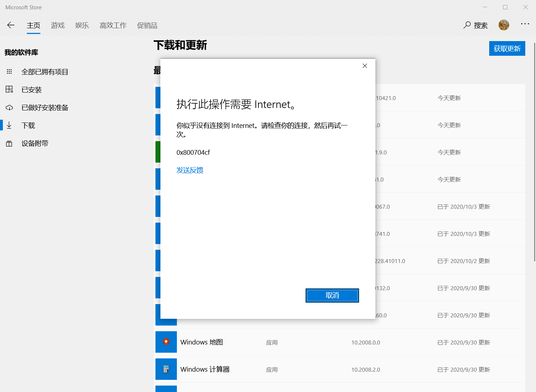The height and width of the screenshot is (392, 536).
Task: Maximize the Microsoft Store window
Action: point(505,7)
